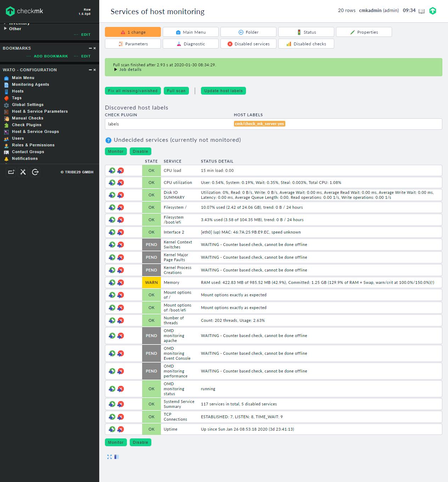This screenshot has height=482, width=448.
Task: Open host Status button
Action: [x=306, y=32]
